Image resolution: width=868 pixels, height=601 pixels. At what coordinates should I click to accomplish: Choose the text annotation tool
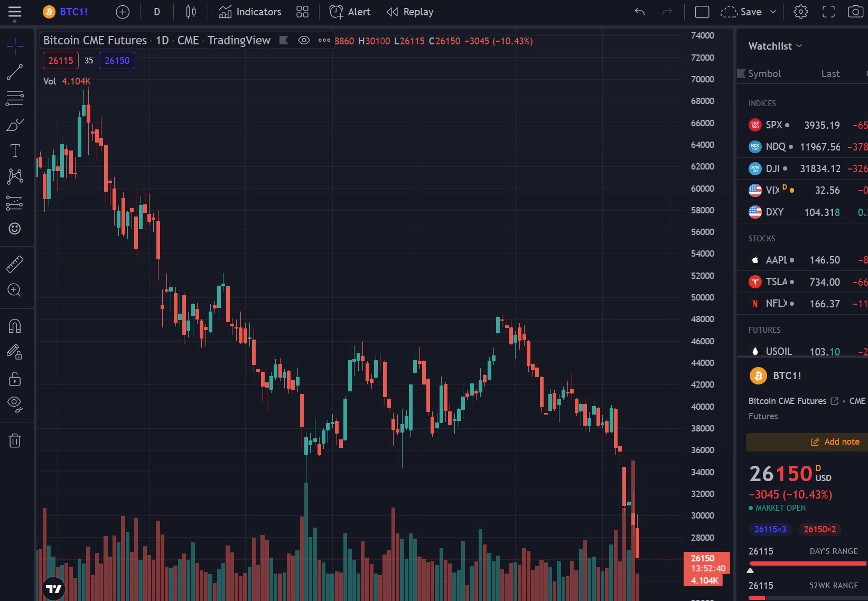click(15, 151)
